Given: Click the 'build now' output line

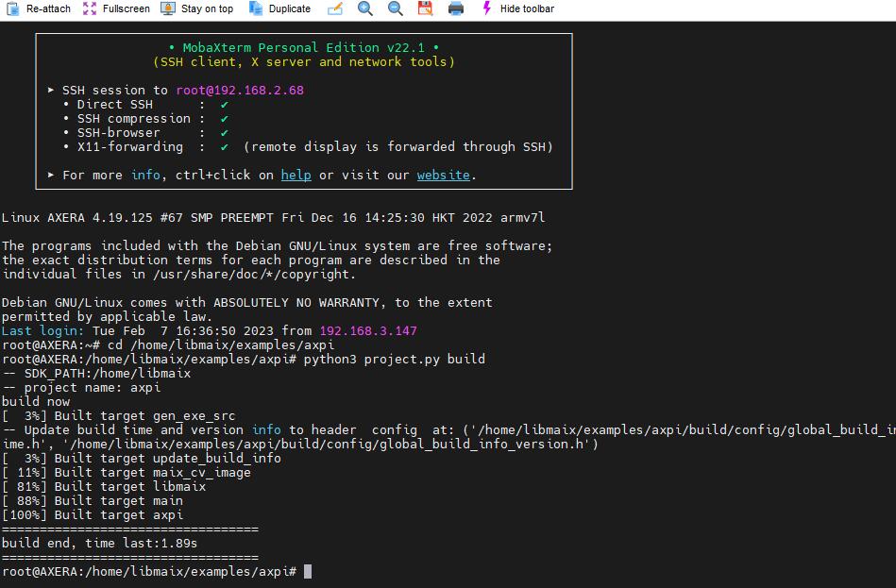Looking at the screenshot, I should pyautogui.click(x=36, y=402).
